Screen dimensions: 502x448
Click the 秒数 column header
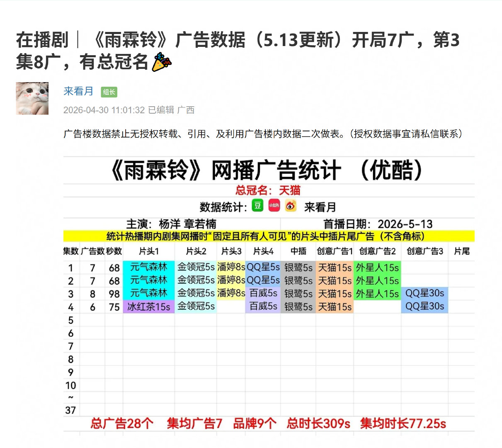[114, 251]
